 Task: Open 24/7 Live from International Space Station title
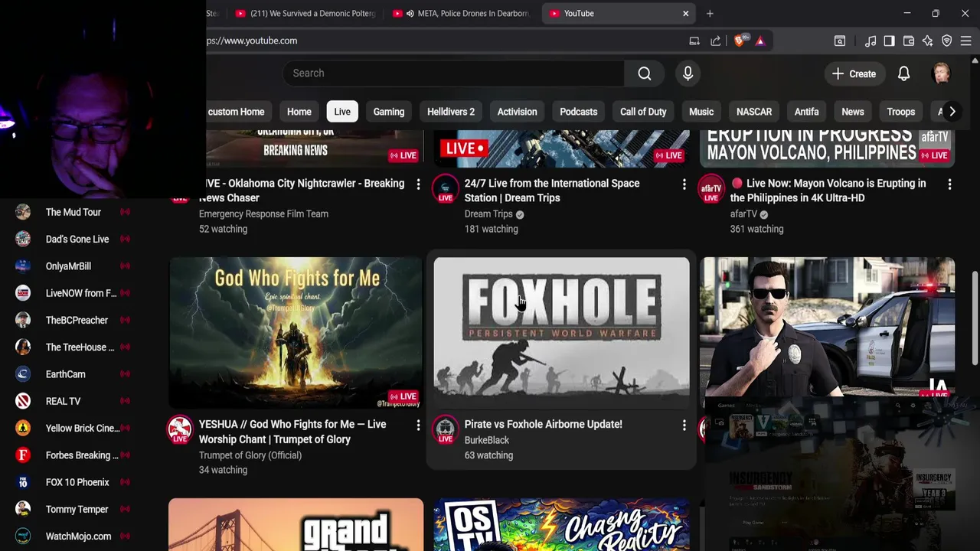[552, 191]
